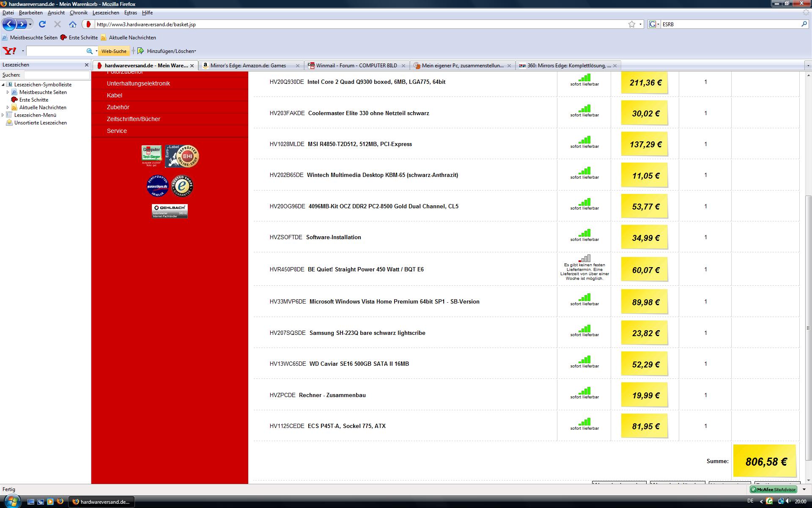Viewport: 812px width, 508px height.
Task: Click the home page icon
Action: coord(73,25)
